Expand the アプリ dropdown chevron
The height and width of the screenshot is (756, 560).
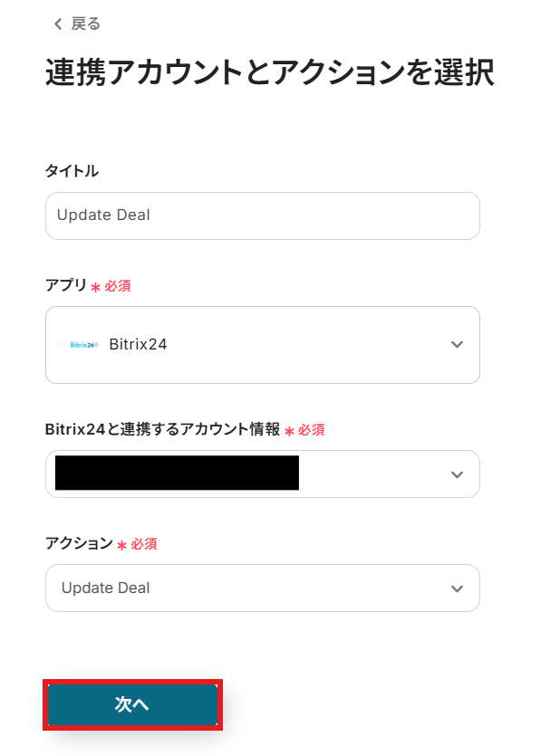(x=457, y=345)
